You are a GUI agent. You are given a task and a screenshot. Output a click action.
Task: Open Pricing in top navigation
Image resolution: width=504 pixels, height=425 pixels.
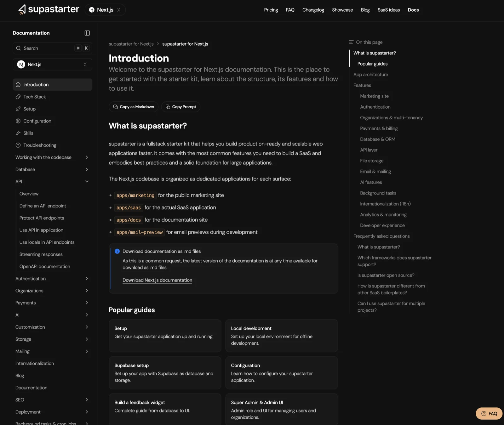click(271, 10)
